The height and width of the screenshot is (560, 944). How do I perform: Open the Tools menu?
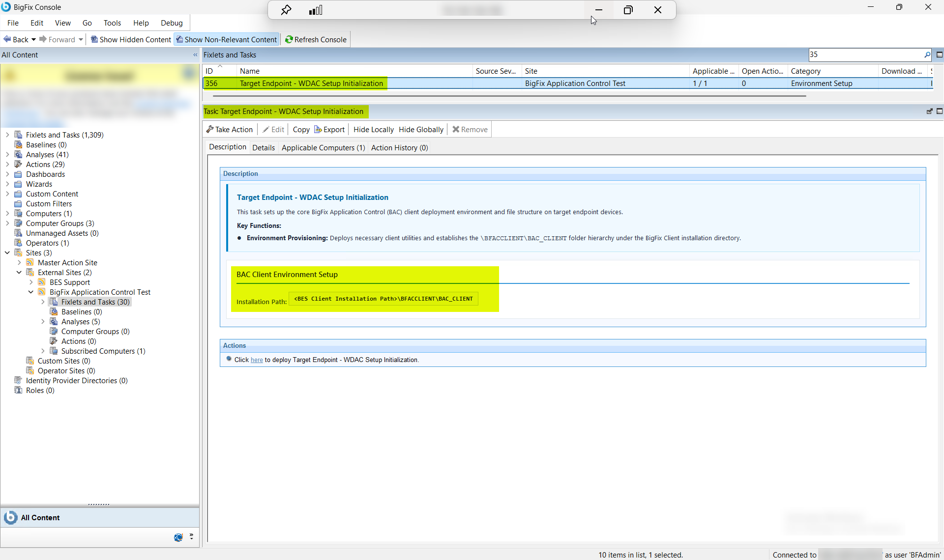point(112,23)
